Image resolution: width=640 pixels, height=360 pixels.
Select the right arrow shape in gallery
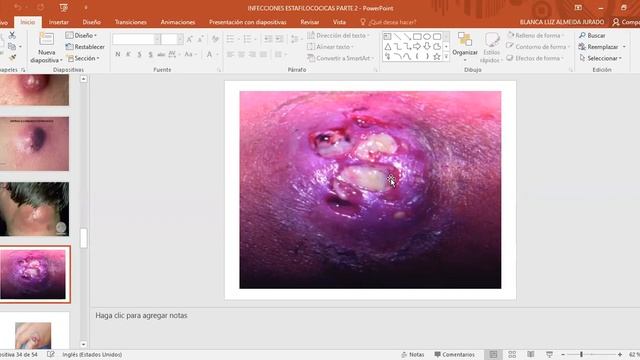coord(417,47)
